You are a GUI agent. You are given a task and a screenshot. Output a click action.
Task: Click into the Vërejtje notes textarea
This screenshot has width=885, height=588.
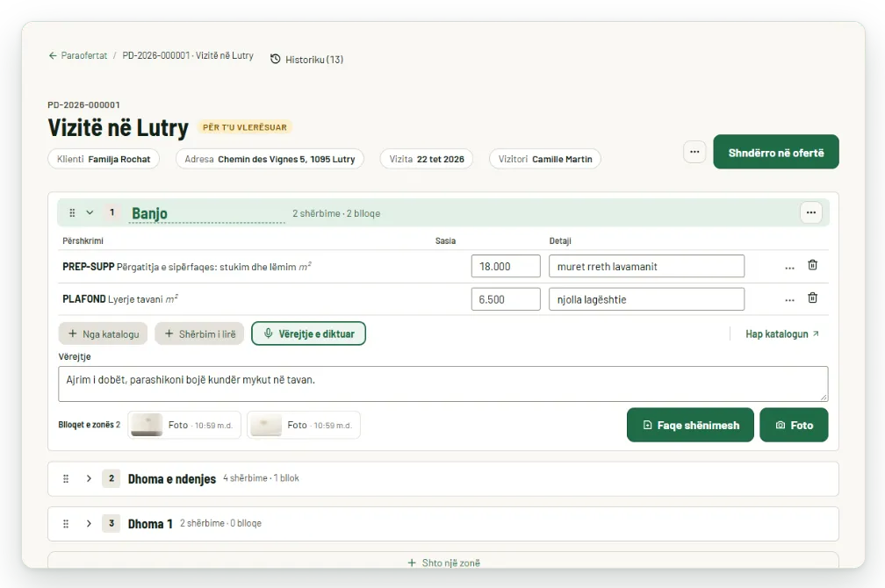pos(443,384)
